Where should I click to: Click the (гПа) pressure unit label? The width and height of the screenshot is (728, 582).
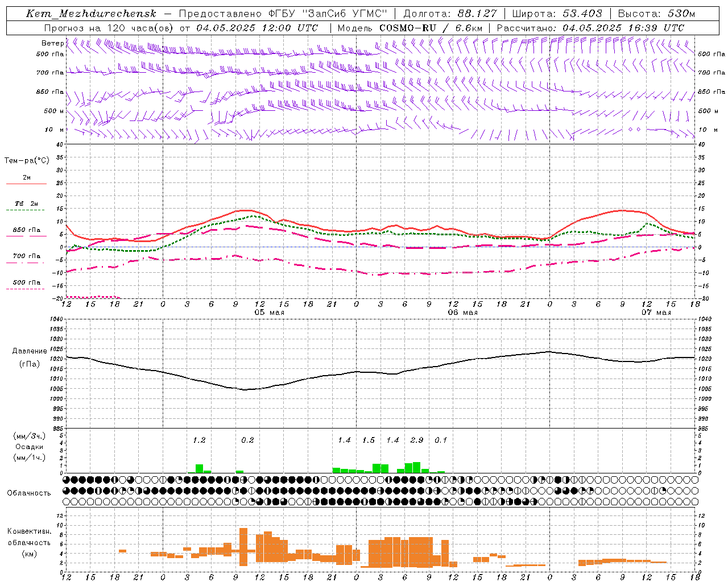(x=29, y=364)
